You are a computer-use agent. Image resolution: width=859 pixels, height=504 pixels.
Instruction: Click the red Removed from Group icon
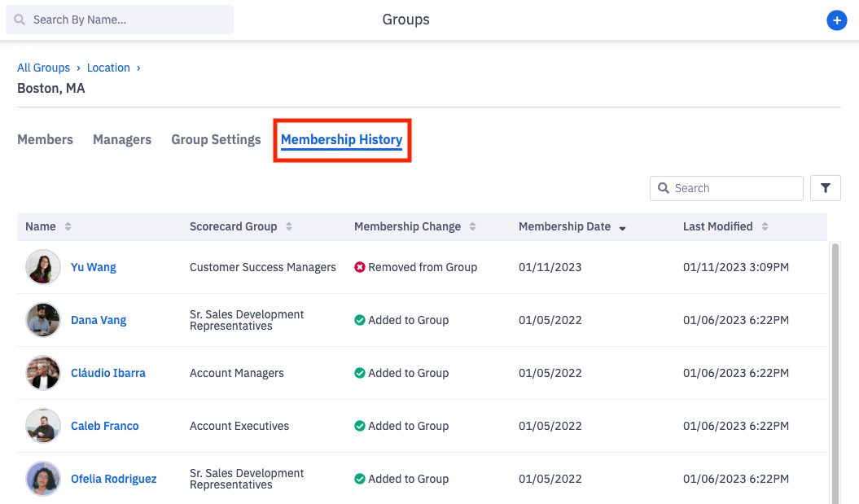point(360,267)
